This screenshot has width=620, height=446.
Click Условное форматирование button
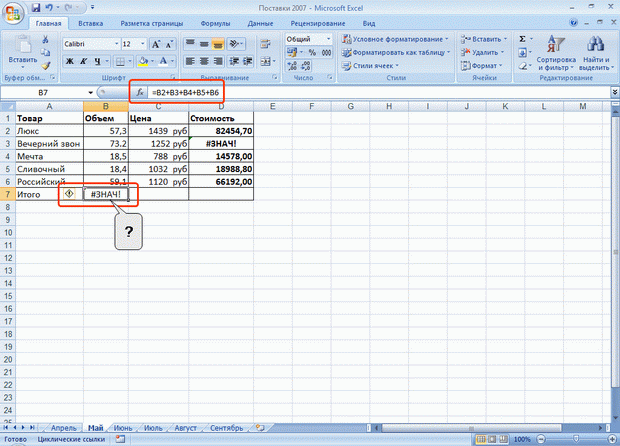pos(399,38)
